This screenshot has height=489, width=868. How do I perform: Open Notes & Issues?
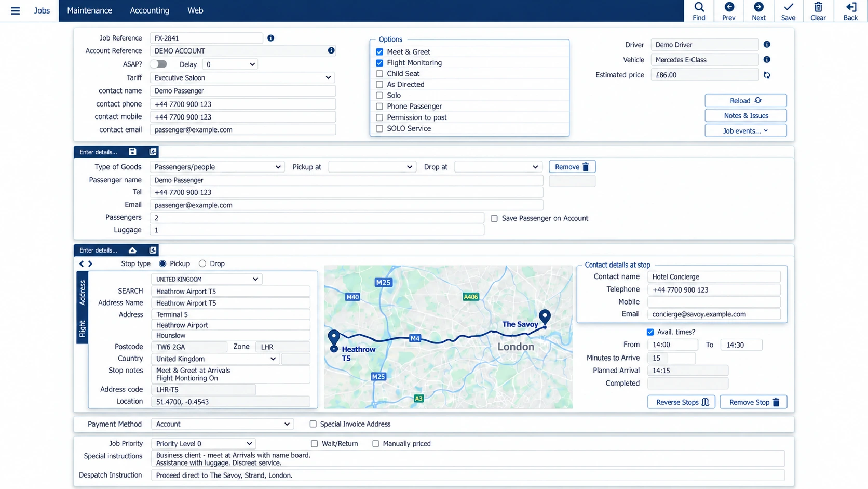pos(745,115)
